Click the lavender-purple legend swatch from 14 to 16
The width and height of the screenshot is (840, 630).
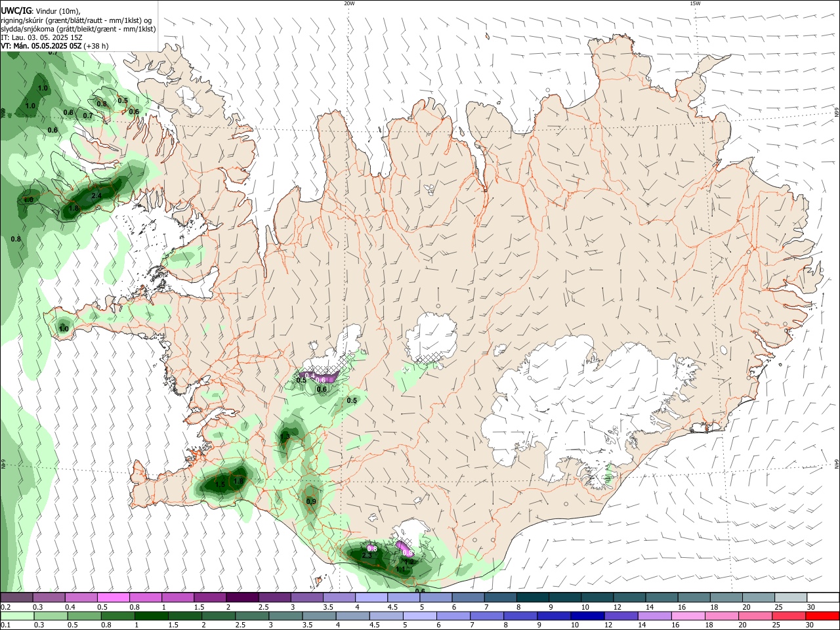tap(655, 616)
